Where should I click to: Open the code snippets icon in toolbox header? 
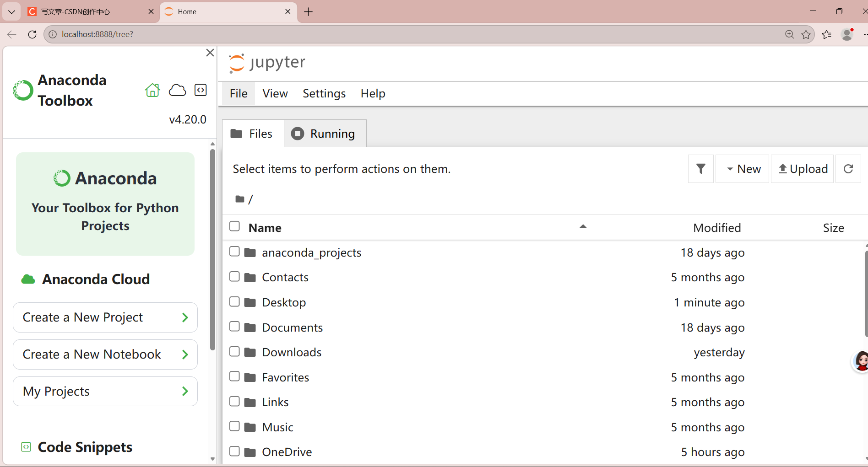pos(201,90)
